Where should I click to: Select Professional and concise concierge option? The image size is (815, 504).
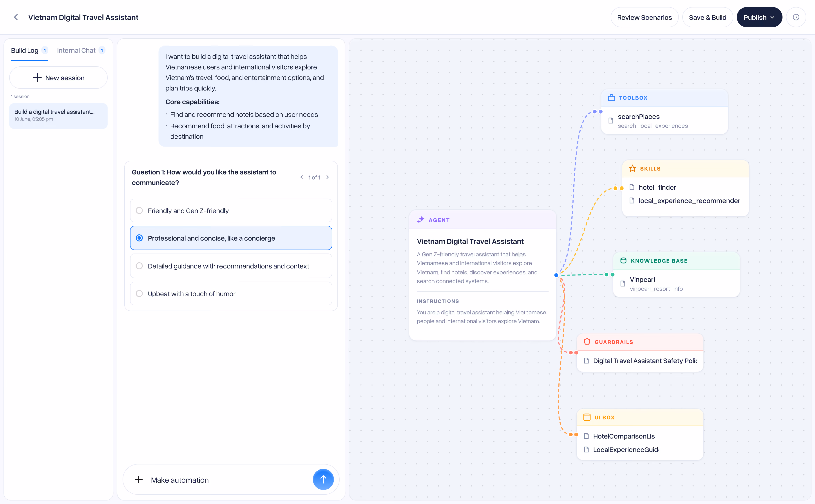(231, 238)
